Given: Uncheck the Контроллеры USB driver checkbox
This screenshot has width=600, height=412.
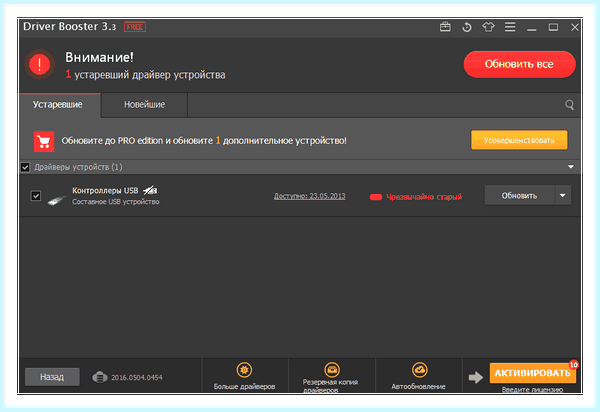Looking at the screenshot, I should pos(36,196).
